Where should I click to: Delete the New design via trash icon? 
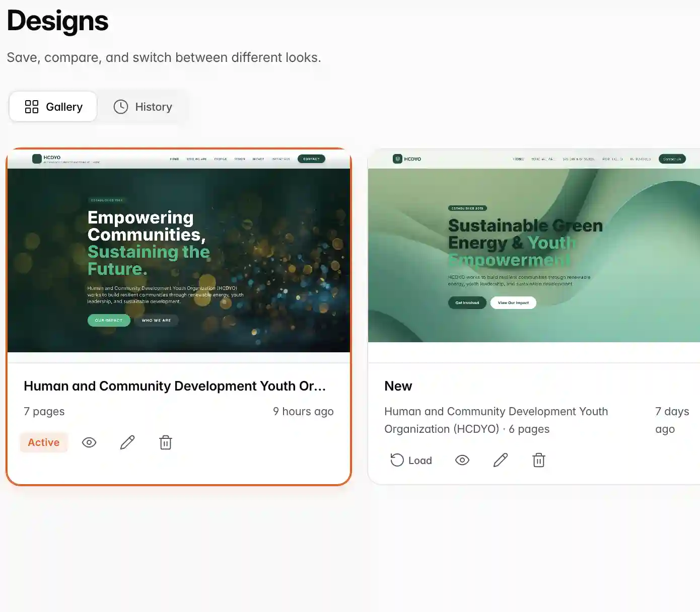[539, 460]
